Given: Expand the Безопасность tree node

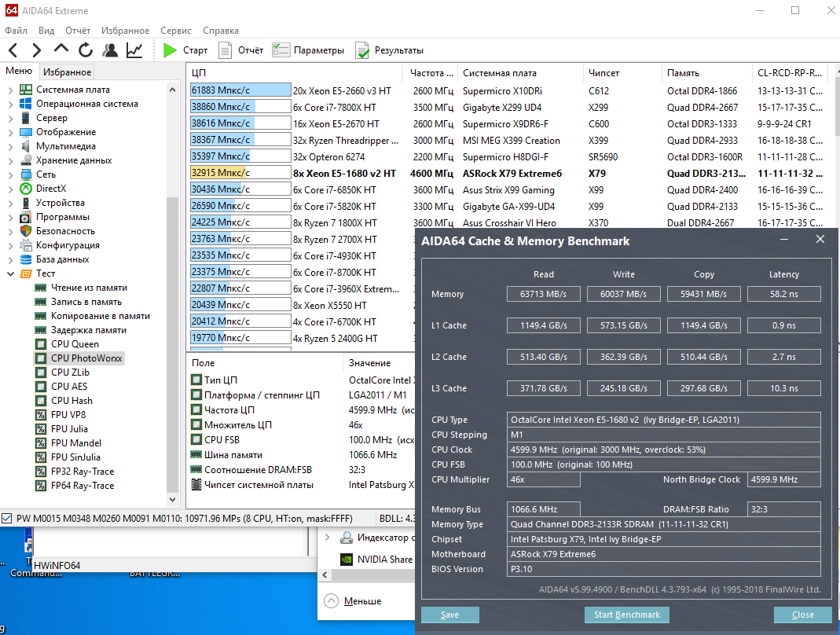Looking at the screenshot, I should 11,232.
